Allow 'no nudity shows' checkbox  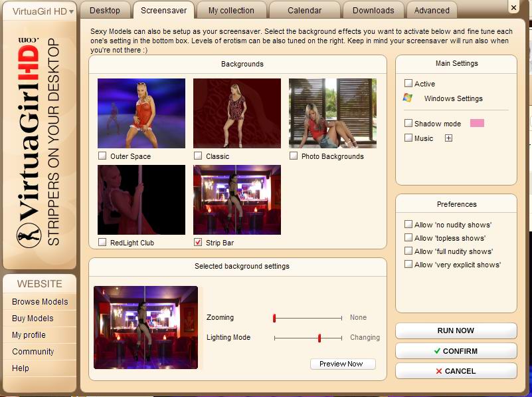click(408, 224)
